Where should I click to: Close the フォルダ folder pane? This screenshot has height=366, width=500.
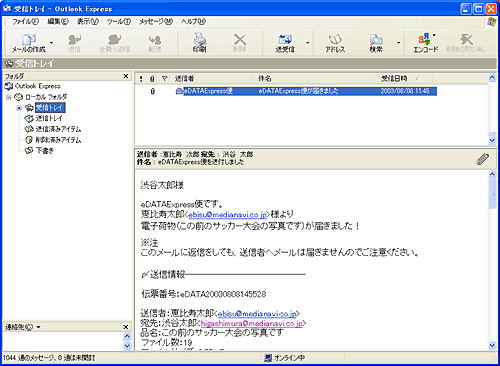point(126,76)
